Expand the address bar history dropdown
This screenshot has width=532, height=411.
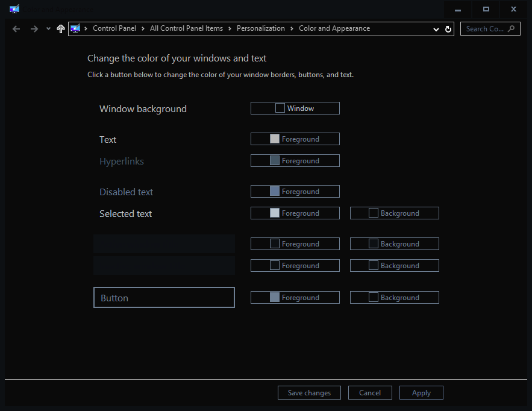[x=436, y=29]
